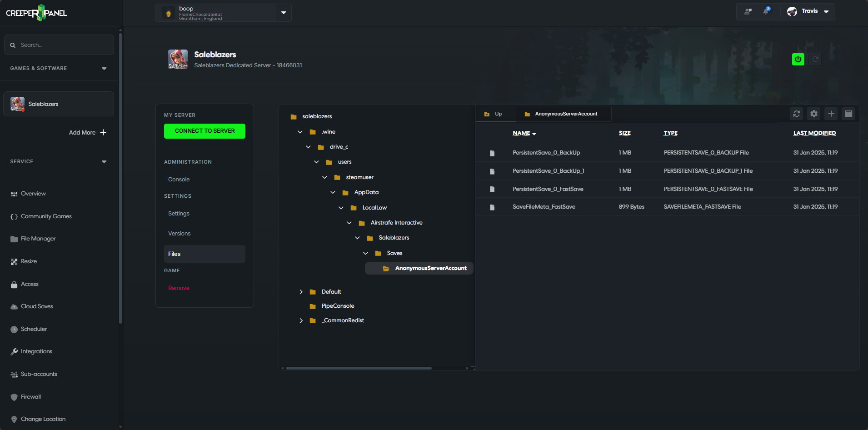Click Travis profile avatar
The image size is (868, 430).
[x=792, y=11]
